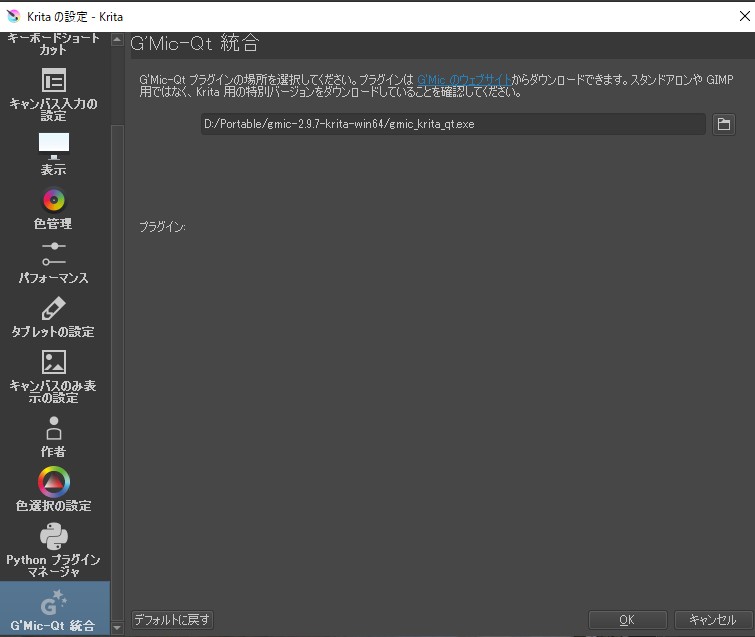Open color management (色管理) settings
Viewport: 755px width, 637px height.
coord(54,200)
